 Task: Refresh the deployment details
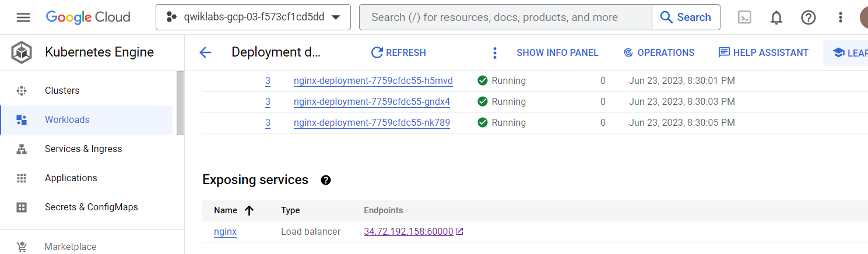point(399,52)
